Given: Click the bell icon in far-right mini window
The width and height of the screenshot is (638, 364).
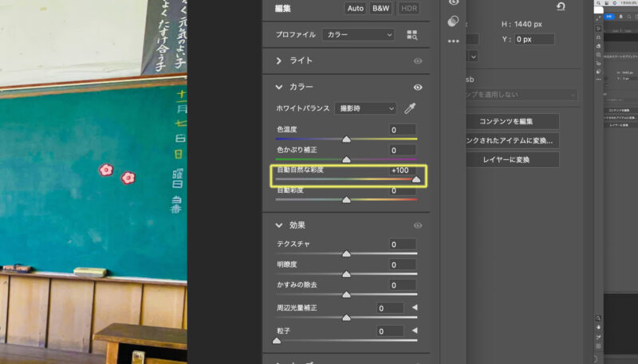Looking at the screenshot, I should (x=621, y=17).
